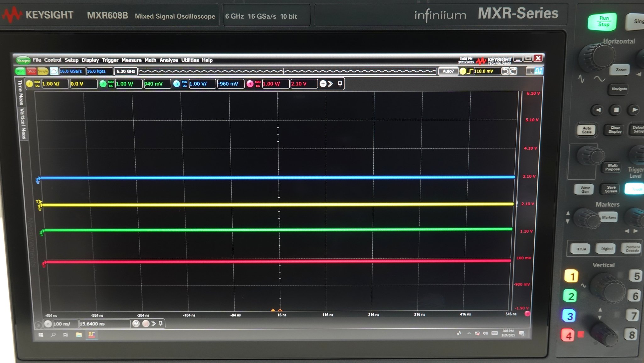Click the 100 ns/ timebase scale field
Viewport: 644px width, 363px height.
65,324
